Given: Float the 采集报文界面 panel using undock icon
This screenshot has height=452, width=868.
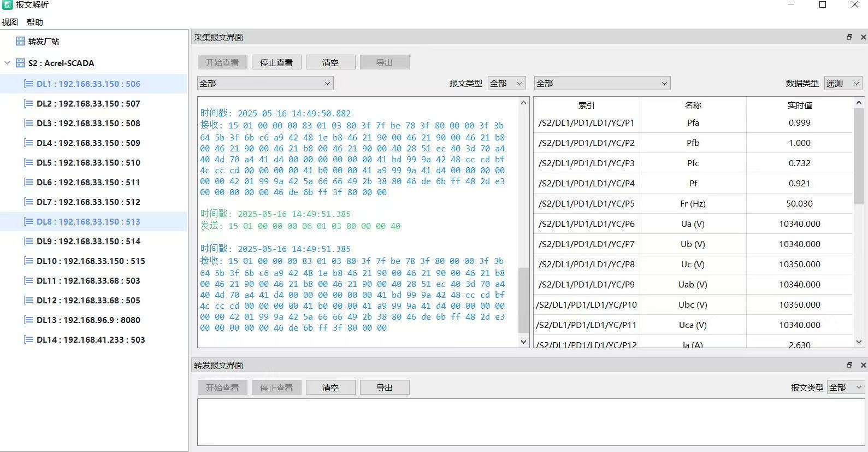Looking at the screenshot, I should [849, 37].
